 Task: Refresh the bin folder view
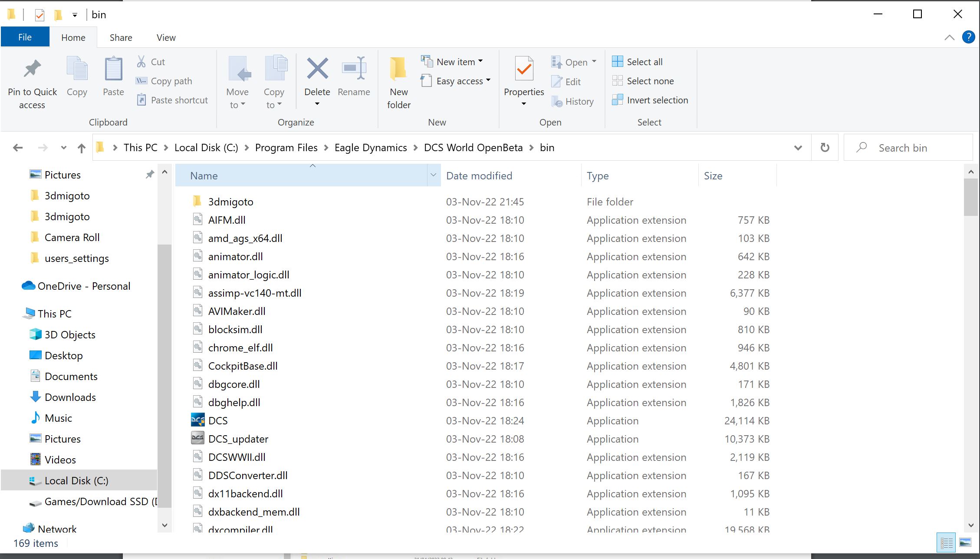point(825,148)
